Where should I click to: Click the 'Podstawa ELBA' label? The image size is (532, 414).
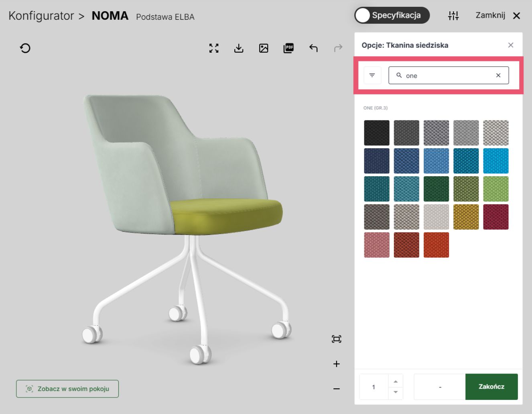pyautogui.click(x=165, y=17)
